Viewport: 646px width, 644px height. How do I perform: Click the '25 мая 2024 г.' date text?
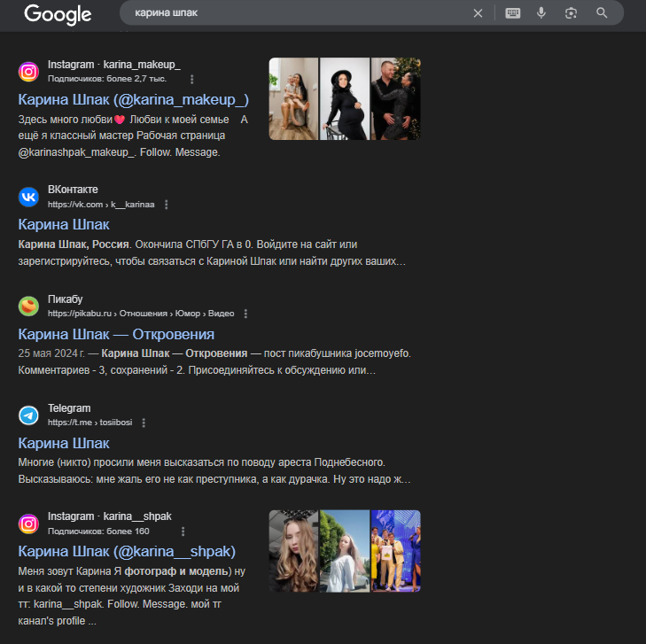click(51, 353)
